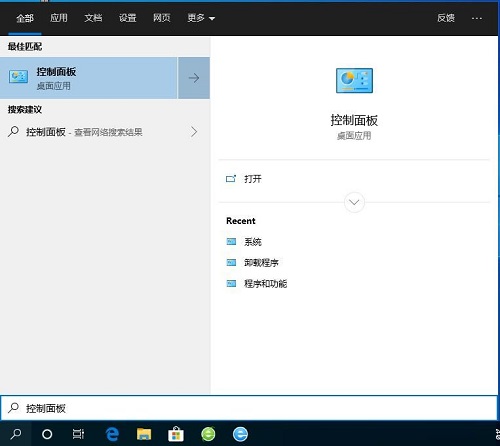Select the 控制面板 best match result
The height and width of the screenshot is (446, 500).
(88, 78)
